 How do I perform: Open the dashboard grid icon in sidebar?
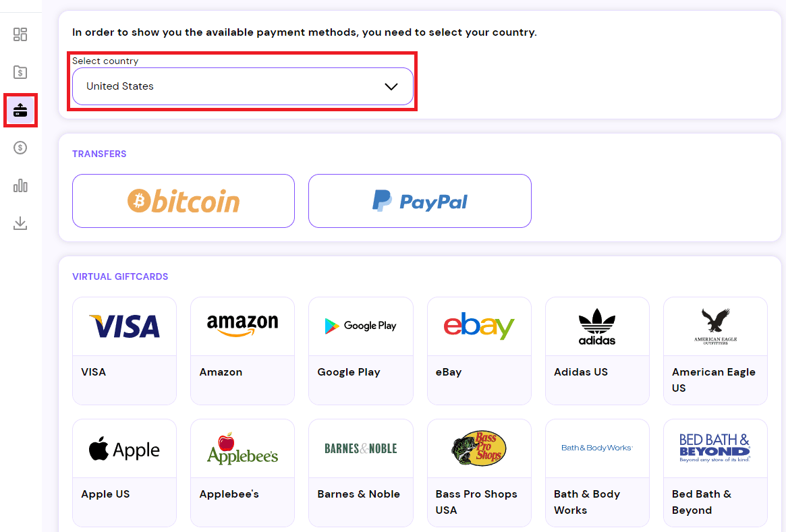[x=20, y=34]
